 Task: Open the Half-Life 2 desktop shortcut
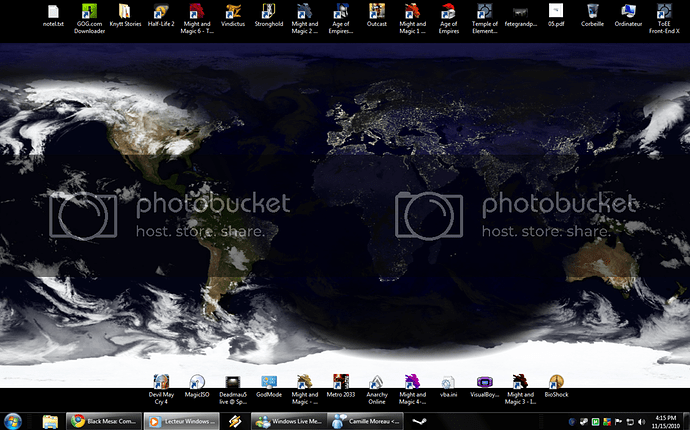click(161, 12)
